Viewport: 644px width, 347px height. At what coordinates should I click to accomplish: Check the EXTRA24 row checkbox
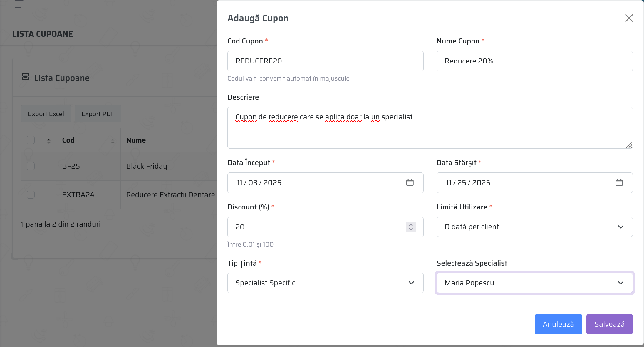(x=31, y=195)
